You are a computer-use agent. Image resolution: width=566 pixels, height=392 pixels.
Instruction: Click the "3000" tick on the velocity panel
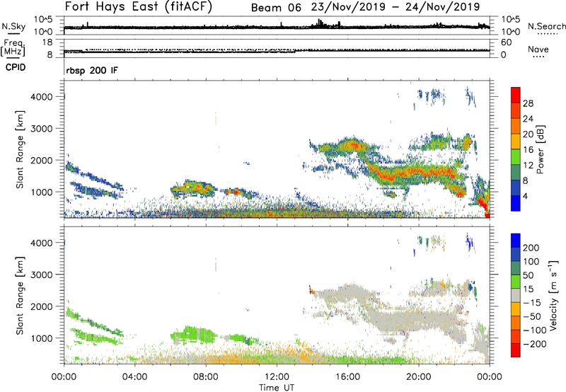[x=41, y=275]
